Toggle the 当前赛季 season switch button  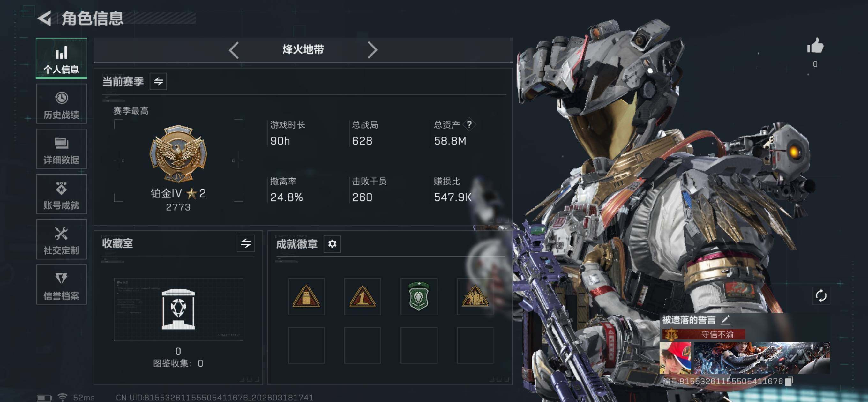(x=158, y=81)
